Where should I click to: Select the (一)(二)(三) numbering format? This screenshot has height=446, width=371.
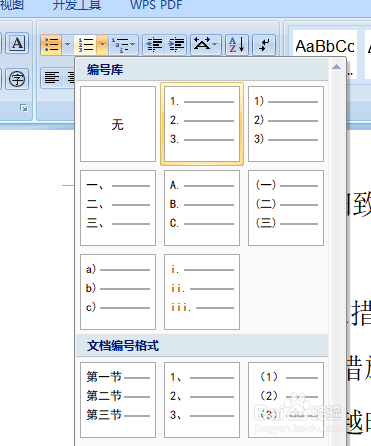(286, 208)
